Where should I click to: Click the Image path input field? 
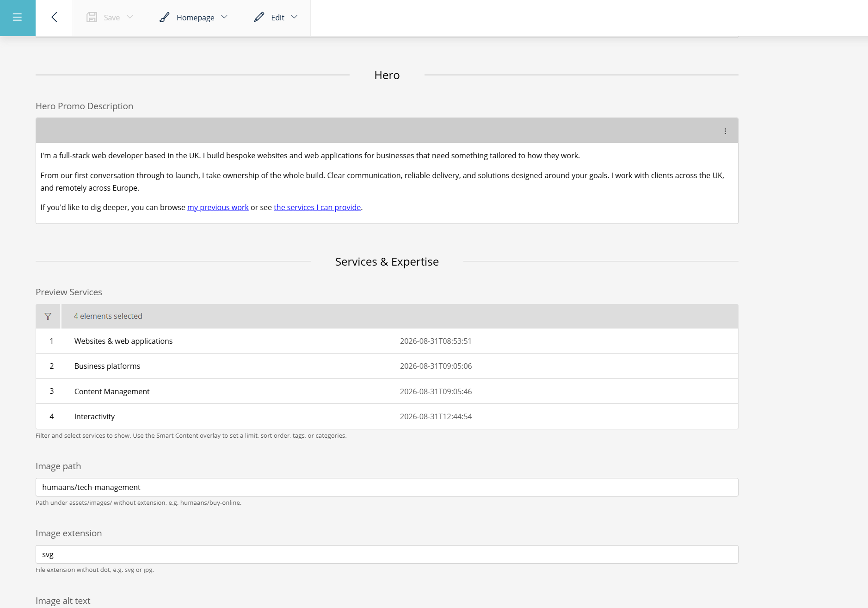pyautogui.click(x=387, y=487)
